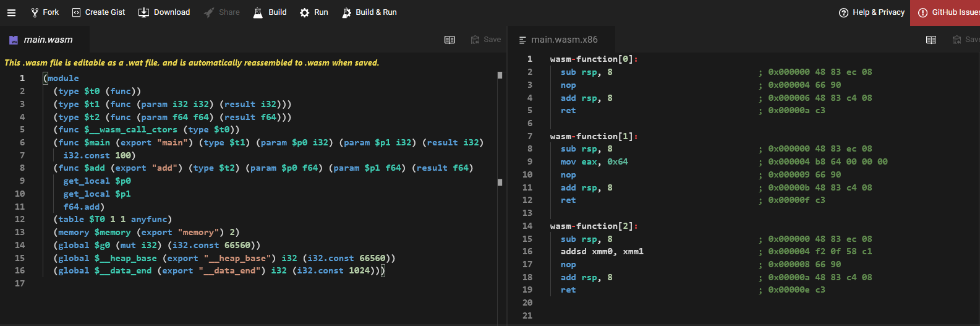
Task: Run the project
Action: tap(313, 12)
